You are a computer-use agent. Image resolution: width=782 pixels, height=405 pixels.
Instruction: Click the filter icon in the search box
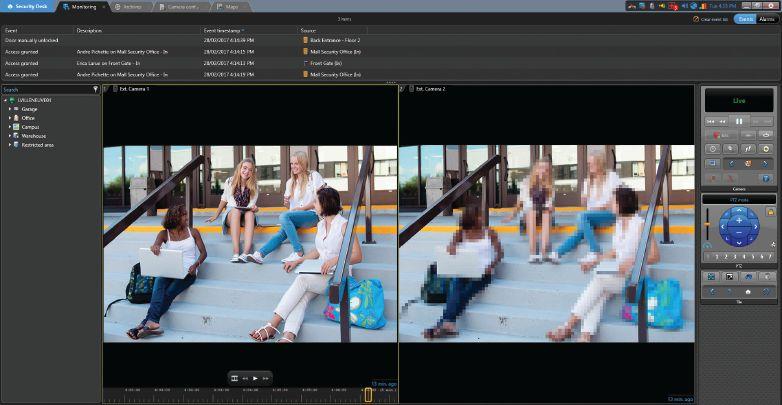pos(95,89)
